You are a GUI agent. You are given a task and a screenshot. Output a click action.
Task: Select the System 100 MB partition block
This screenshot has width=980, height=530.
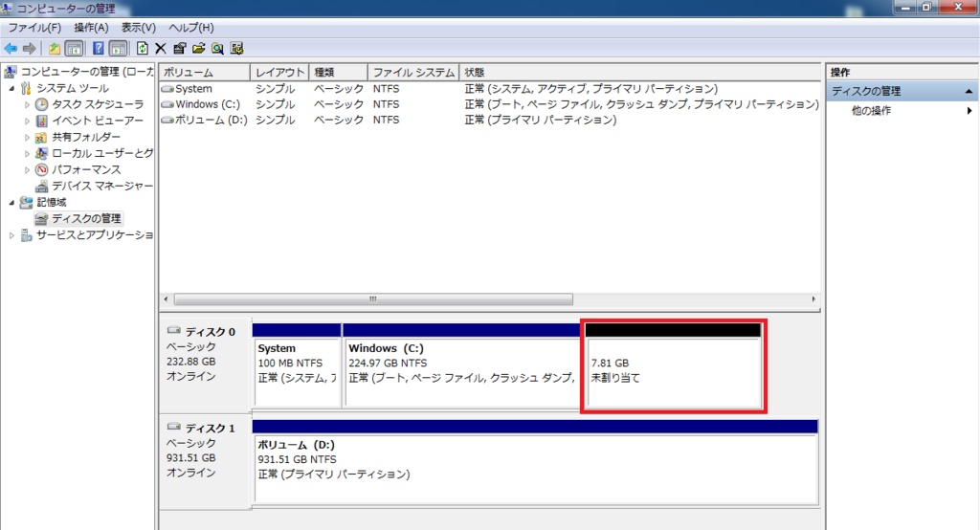click(x=297, y=365)
